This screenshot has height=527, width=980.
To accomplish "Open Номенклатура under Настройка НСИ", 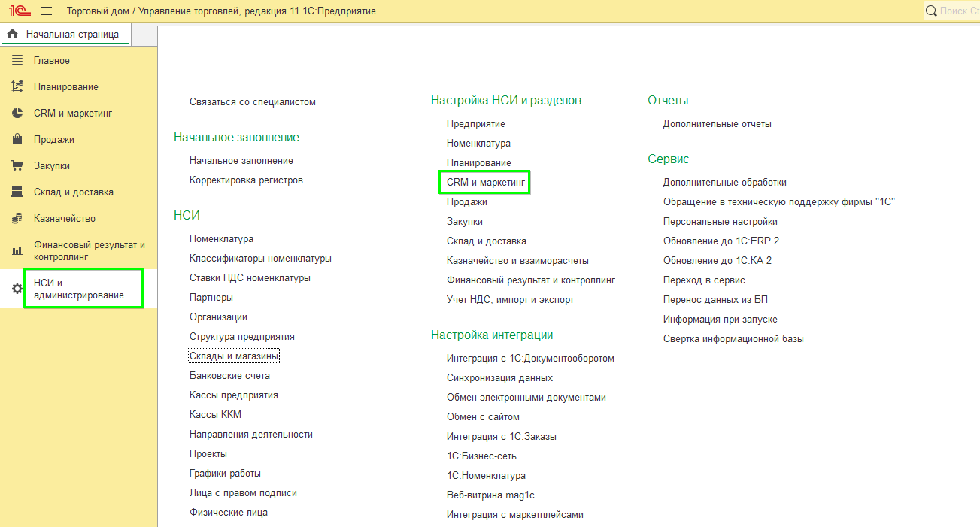I will 478,143.
